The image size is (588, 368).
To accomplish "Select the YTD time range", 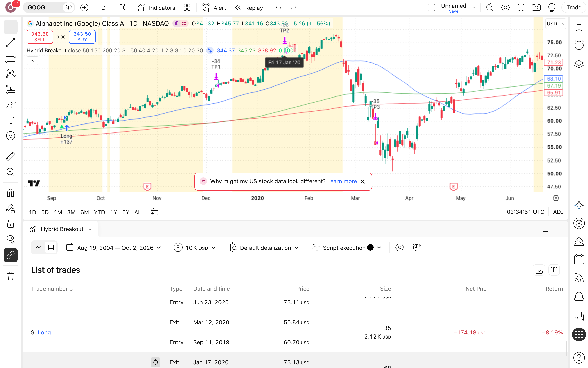I will (x=99, y=212).
